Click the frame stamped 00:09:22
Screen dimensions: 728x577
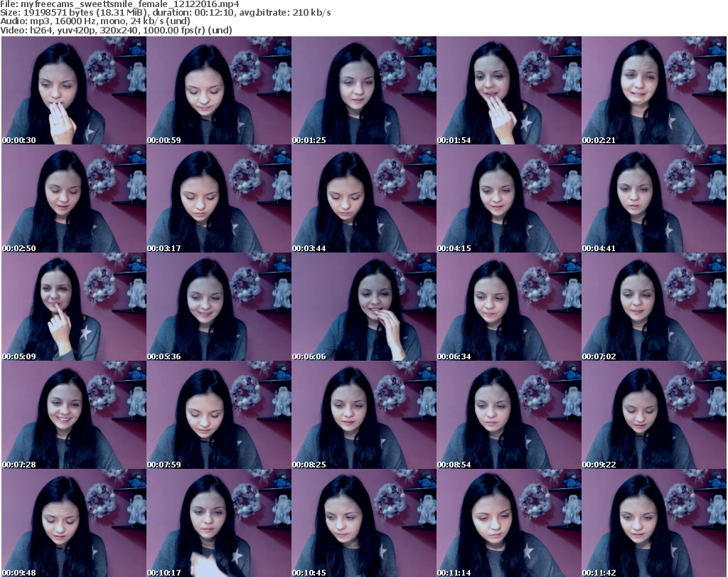click(x=654, y=415)
